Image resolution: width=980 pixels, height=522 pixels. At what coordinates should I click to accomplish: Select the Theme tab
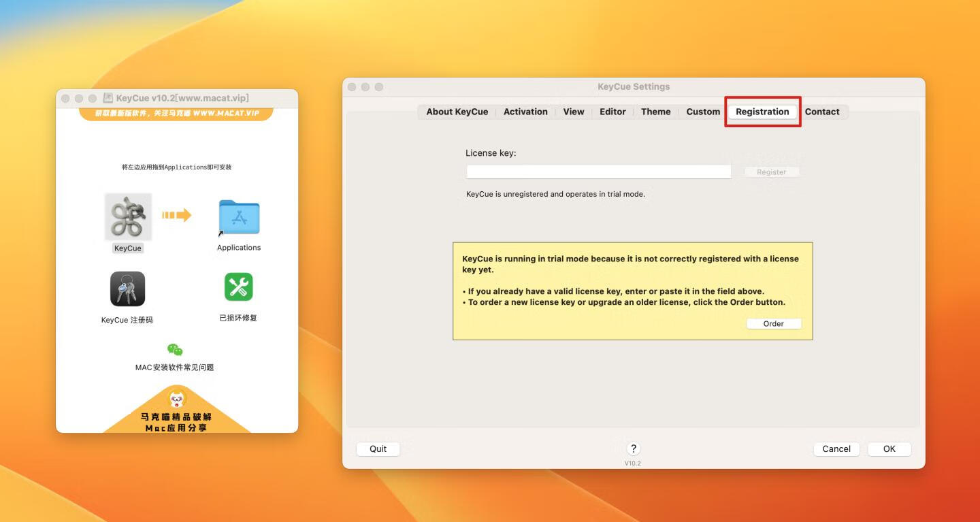pos(656,112)
